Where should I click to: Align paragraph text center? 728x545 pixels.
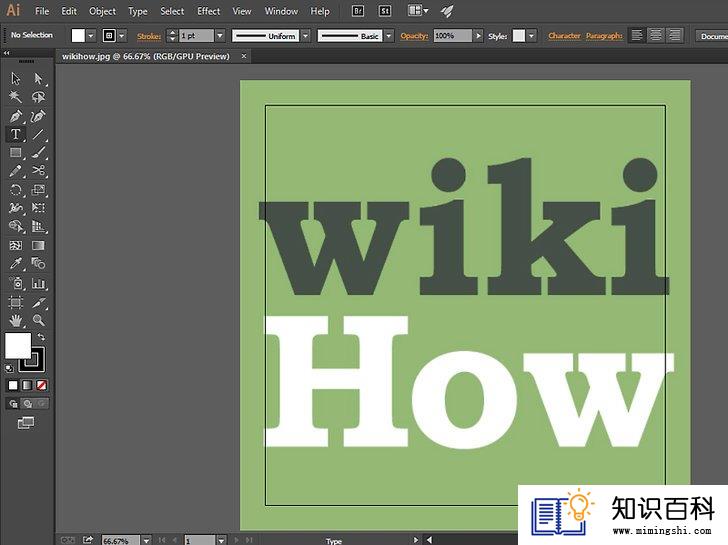click(x=656, y=35)
